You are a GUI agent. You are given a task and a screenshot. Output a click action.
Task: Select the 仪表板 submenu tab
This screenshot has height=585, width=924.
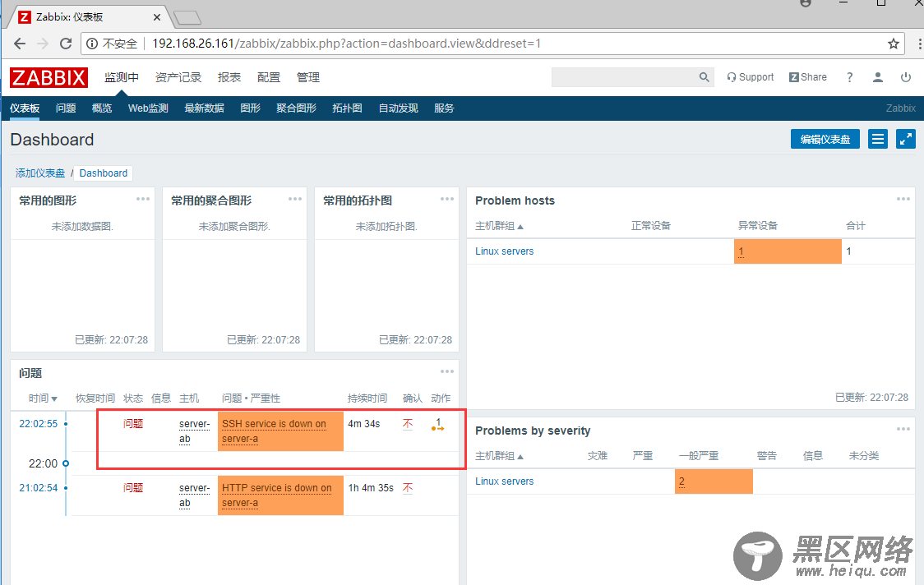[x=25, y=108]
